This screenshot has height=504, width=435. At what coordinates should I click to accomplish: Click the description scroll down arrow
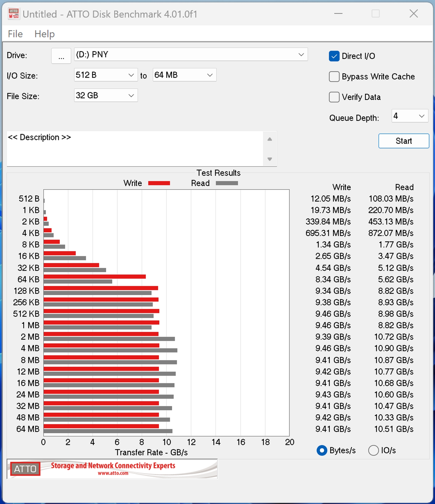tap(270, 159)
